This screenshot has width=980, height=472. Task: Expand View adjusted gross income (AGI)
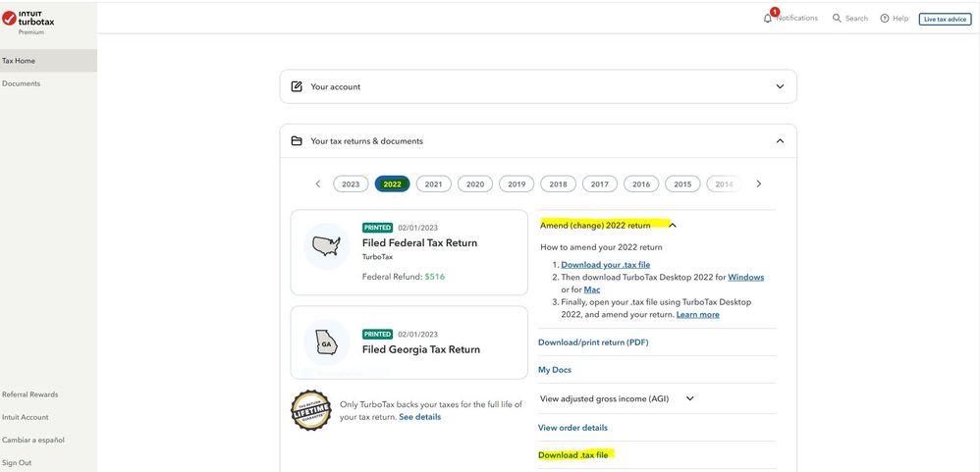click(690, 398)
